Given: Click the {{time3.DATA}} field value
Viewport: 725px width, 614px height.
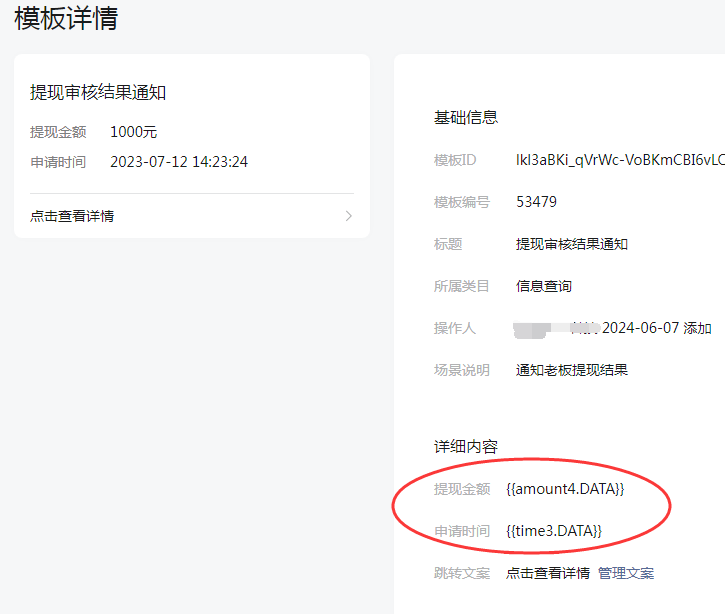Looking at the screenshot, I should [554, 530].
